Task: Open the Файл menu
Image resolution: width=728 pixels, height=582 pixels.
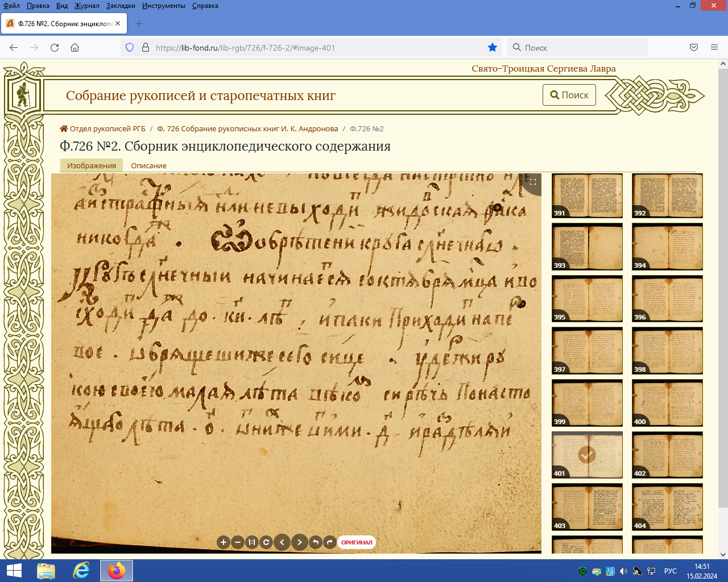Action: [x=11, y=6]
